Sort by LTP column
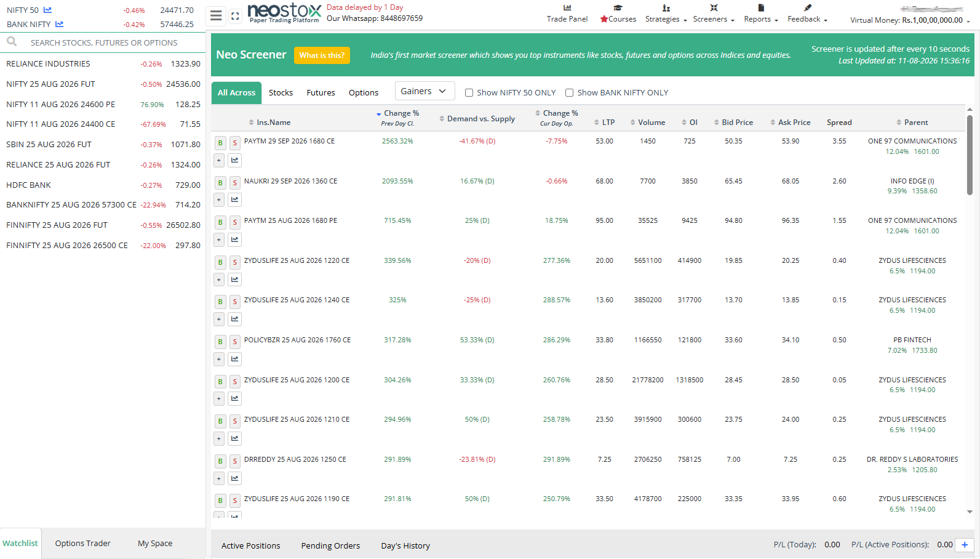 click(604, 123)
